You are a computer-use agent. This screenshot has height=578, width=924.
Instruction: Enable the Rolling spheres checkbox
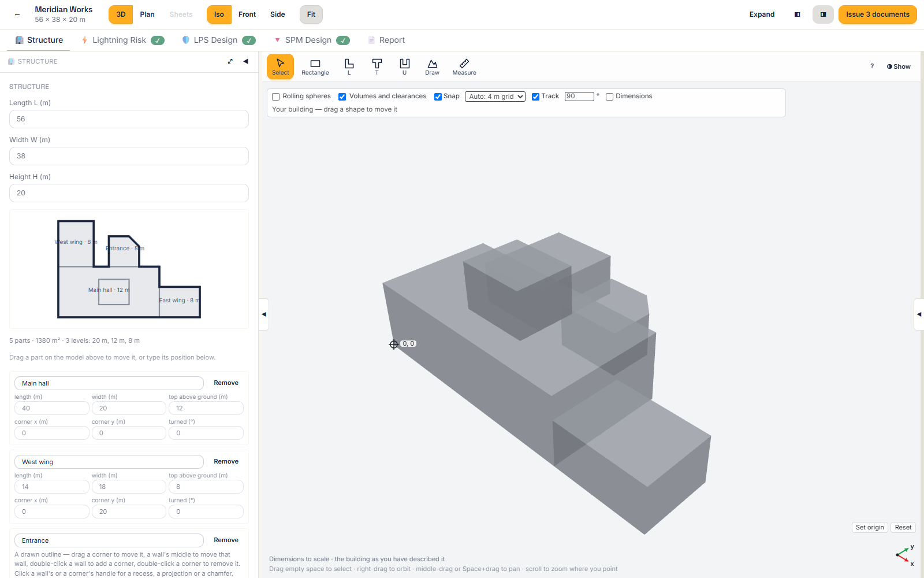click(276, 97)
